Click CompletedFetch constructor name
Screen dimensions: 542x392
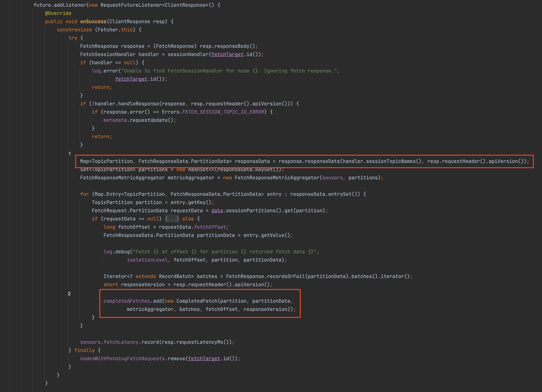[197, 301]
